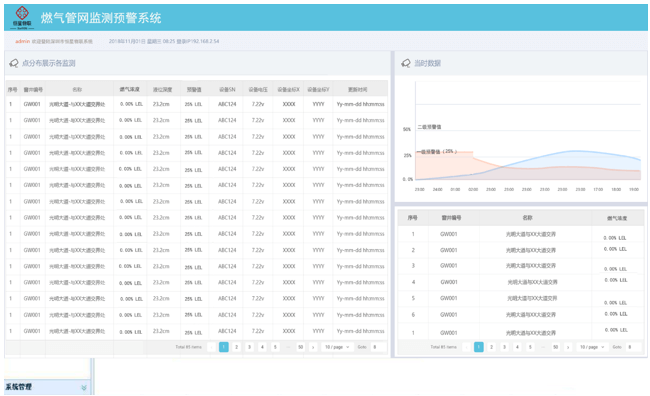Click the 19:00 x-axis tick on chart
This screenshot has height=396, width=650.
click(x=634, y=189)
